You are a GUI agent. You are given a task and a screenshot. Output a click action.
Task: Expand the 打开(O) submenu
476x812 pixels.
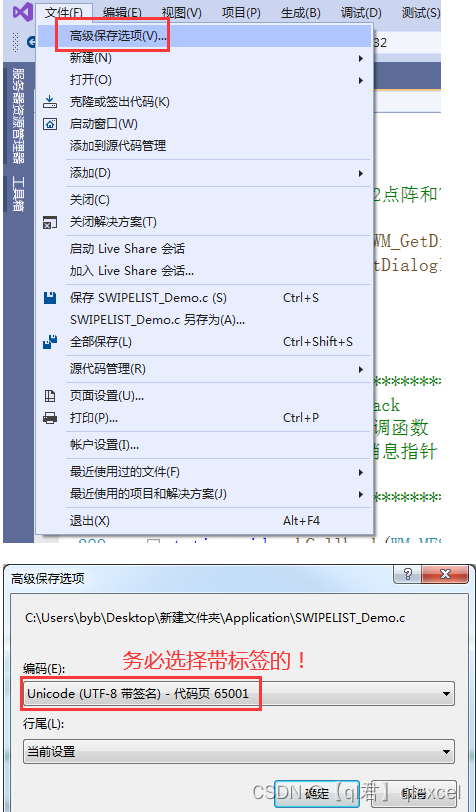click(205, 80)
